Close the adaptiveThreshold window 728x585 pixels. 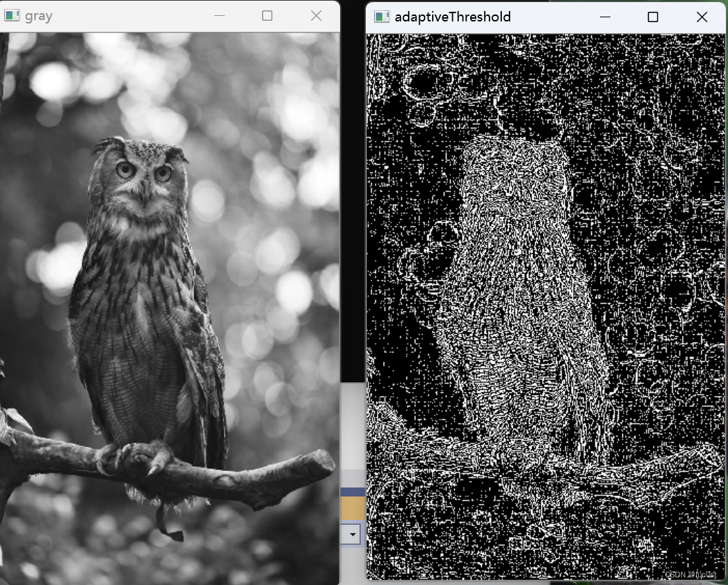[702, 17]
